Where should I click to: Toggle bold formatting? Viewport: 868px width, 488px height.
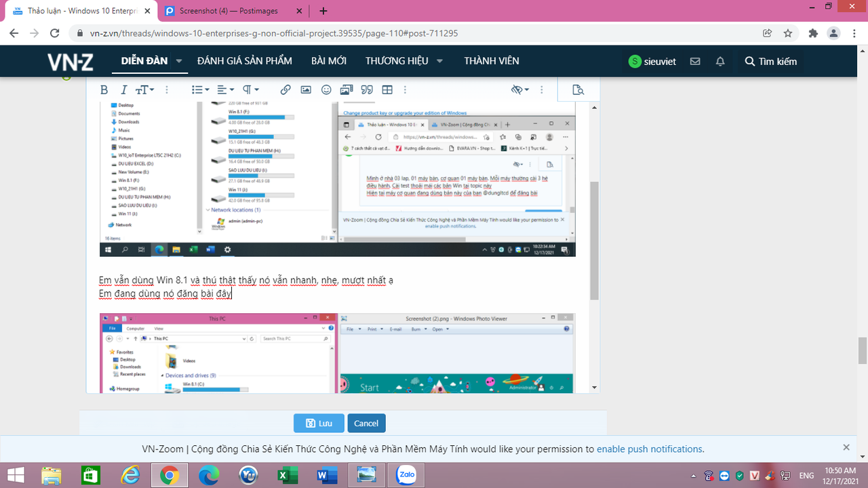tap(103, 89)
